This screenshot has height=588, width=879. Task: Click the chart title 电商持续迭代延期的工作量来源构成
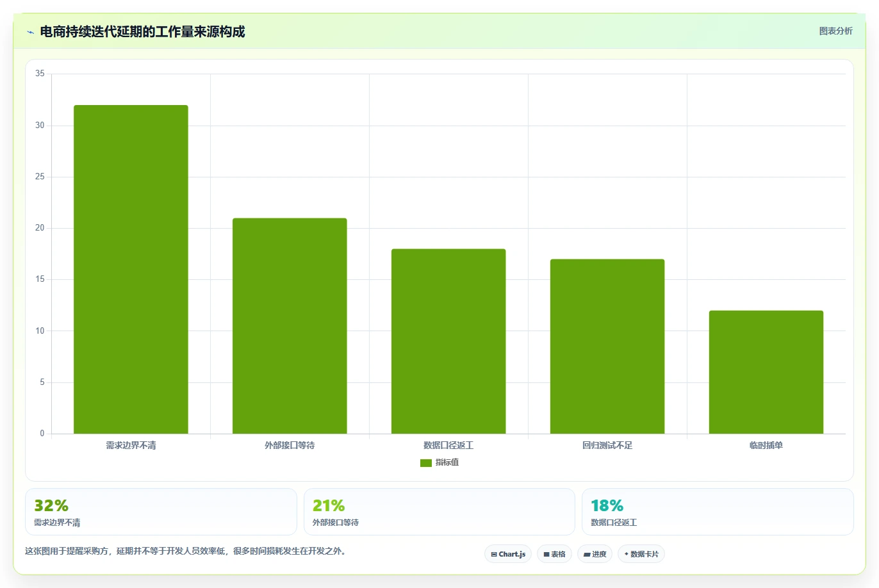(142, 32)
